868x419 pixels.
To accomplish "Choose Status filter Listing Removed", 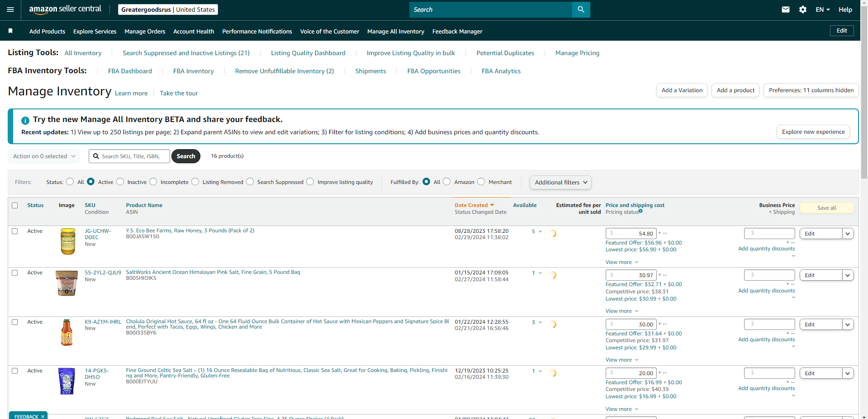I will pos(195,182).
